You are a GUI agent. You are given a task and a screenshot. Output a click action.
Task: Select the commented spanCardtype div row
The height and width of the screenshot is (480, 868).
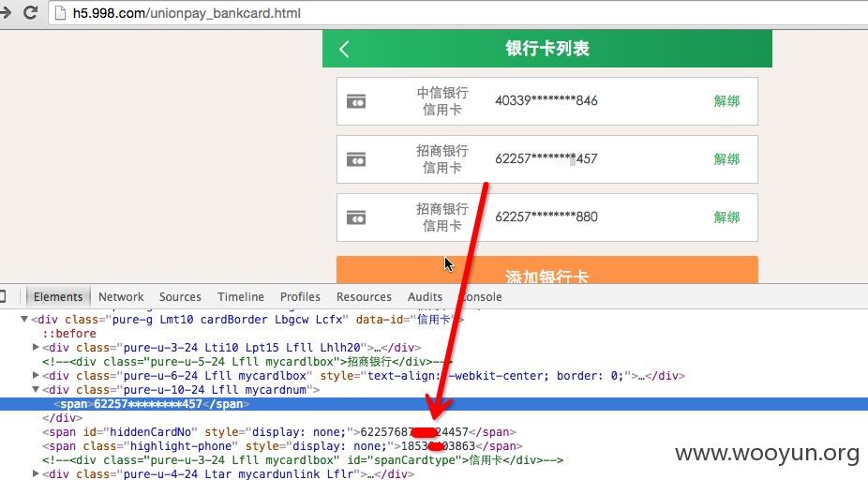303,460
